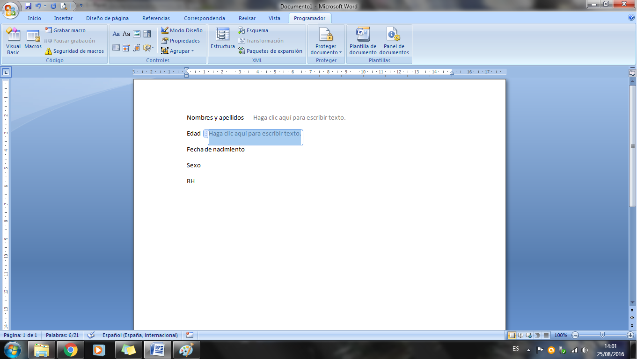Image resolution: width=644 pixels, height=359 pixels.
Task: Click Plantilla de documento
Action: point(363,42)
